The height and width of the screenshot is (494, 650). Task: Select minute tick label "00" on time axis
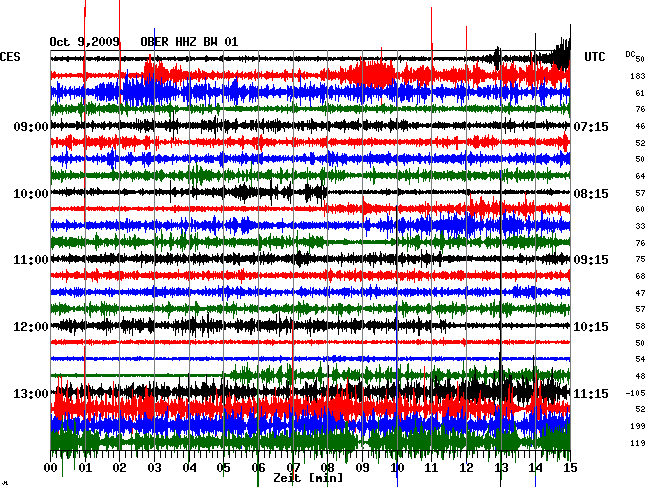[x=51, y=468]
